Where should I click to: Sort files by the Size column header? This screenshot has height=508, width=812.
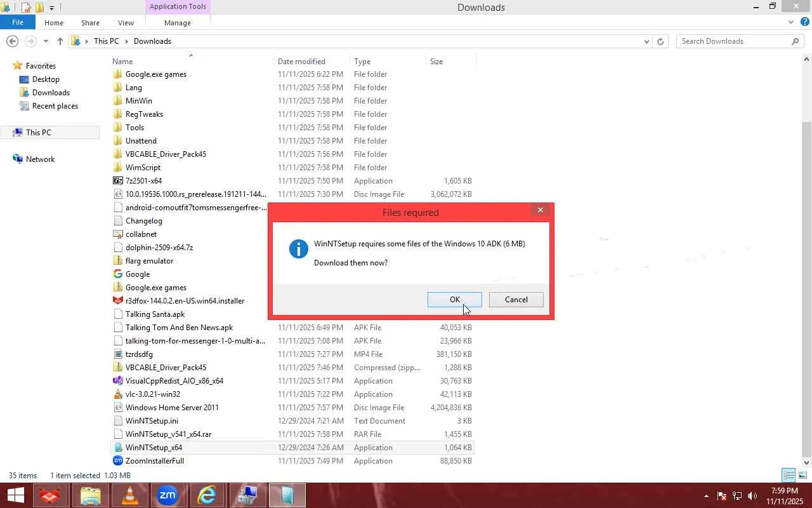(x=451, y=62)
